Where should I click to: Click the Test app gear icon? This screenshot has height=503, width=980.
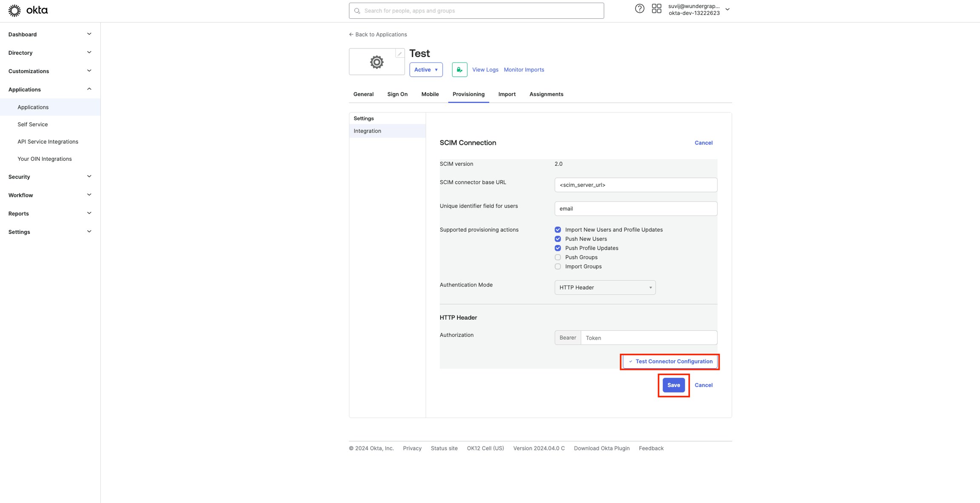pyautogui.click(x=376, y=61)
